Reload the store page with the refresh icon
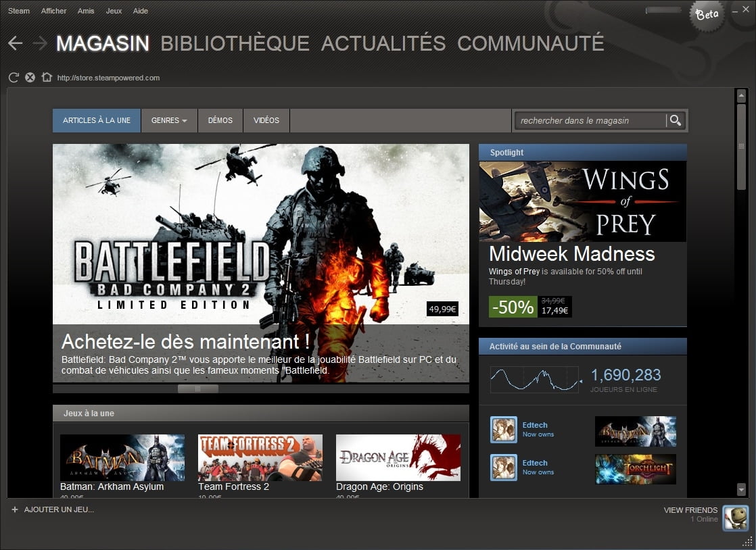 point(13,77)
